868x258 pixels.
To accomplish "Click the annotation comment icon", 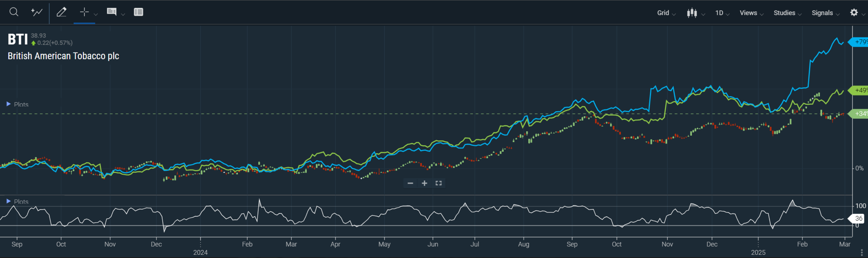I will tap(112, 12).
